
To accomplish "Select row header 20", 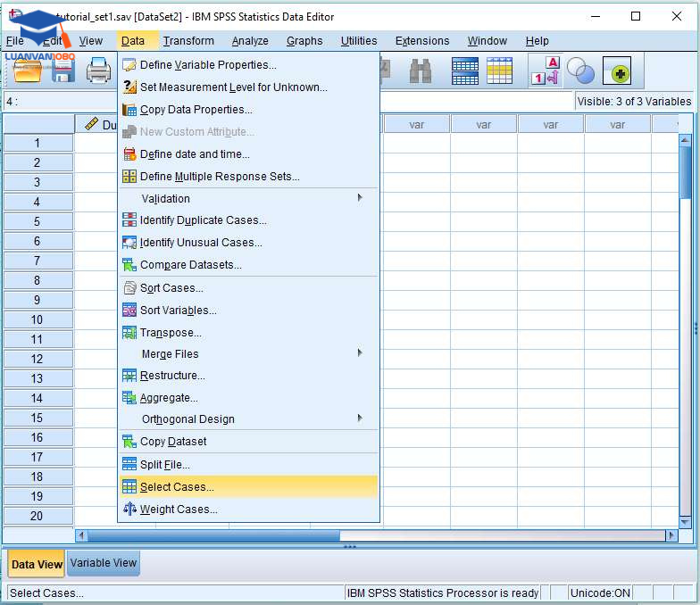I will coord(37,516).
